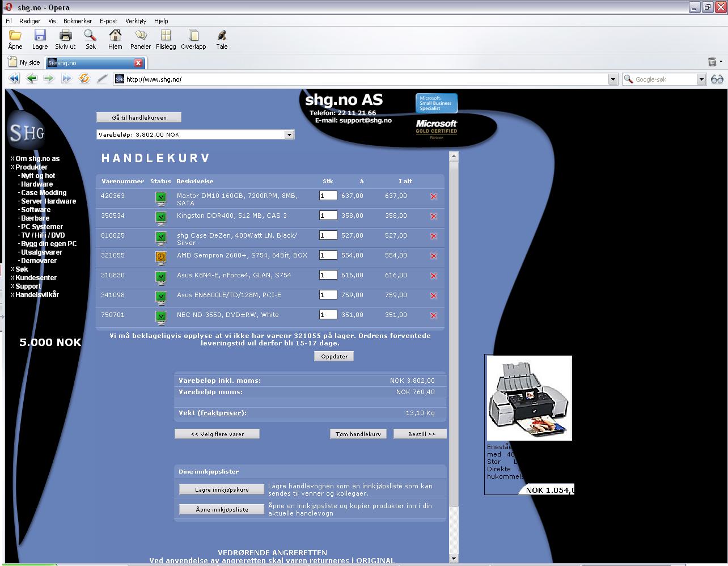Open the Paneler icon

141,36
